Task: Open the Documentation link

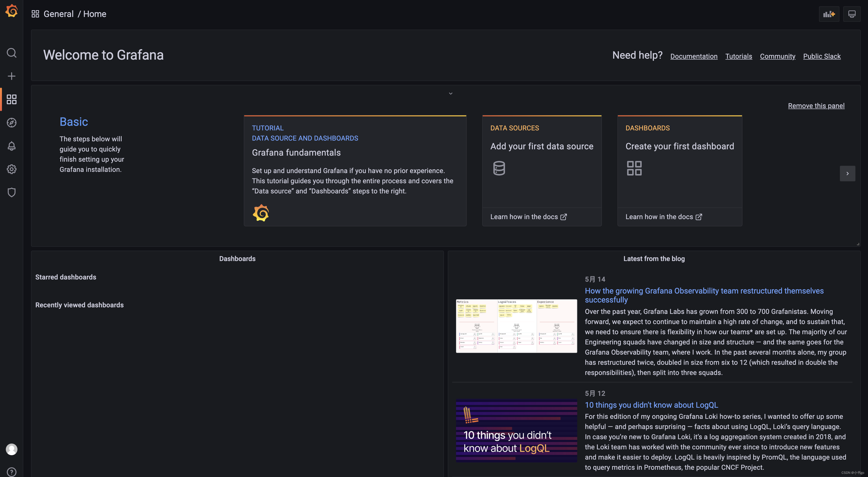Action: tap(694, 56)
